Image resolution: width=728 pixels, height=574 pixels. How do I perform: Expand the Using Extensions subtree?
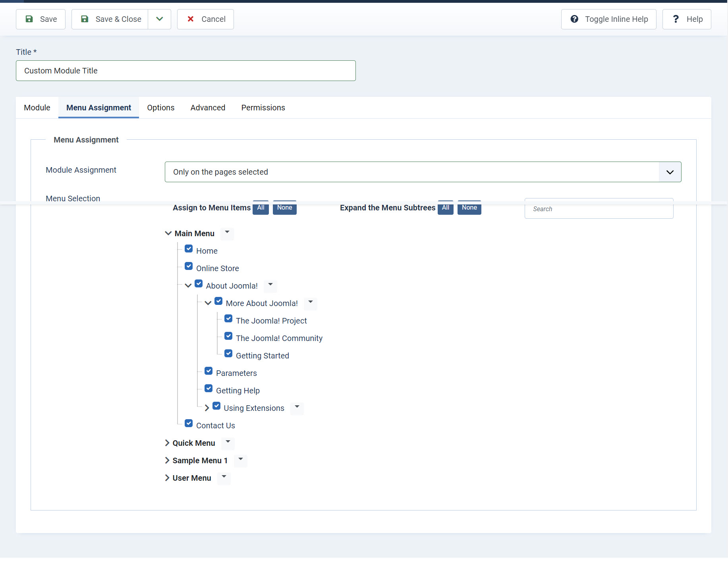207,408
